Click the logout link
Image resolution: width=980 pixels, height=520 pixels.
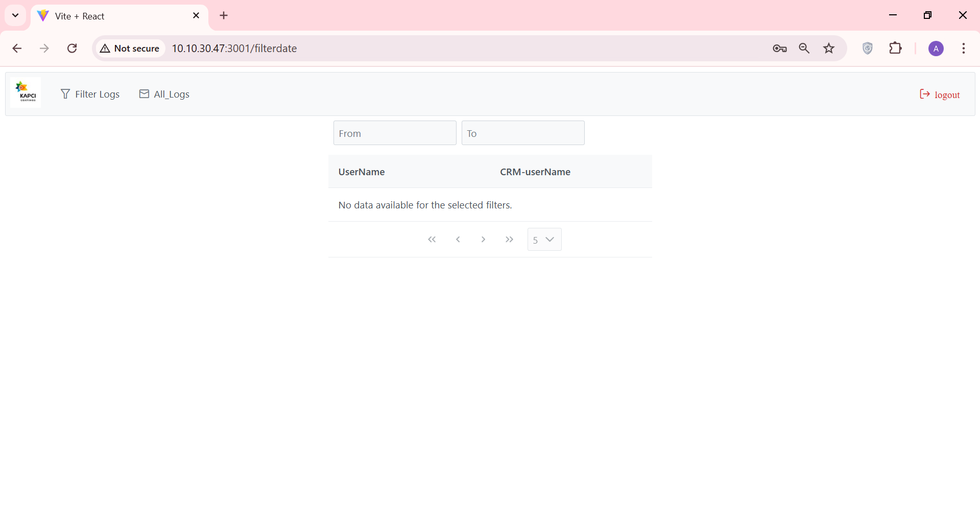coord(948,94)
